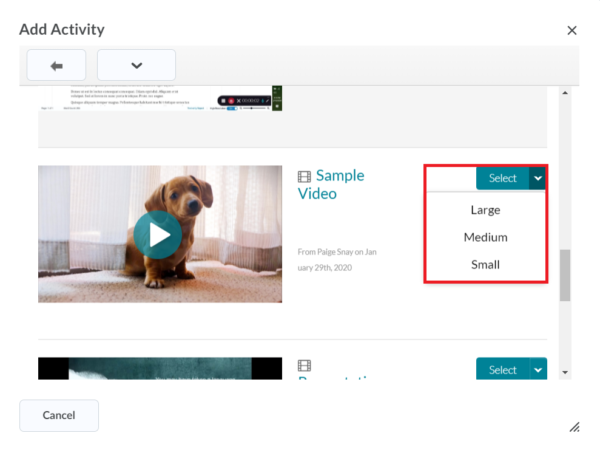Click the back arrow button

point(57,65)
